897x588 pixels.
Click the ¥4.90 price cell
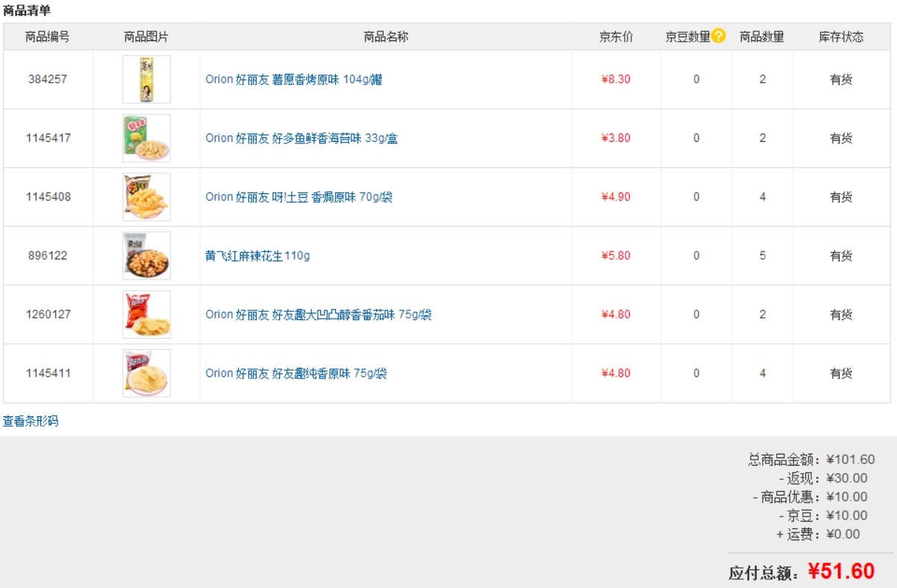[x=616, y=197]
